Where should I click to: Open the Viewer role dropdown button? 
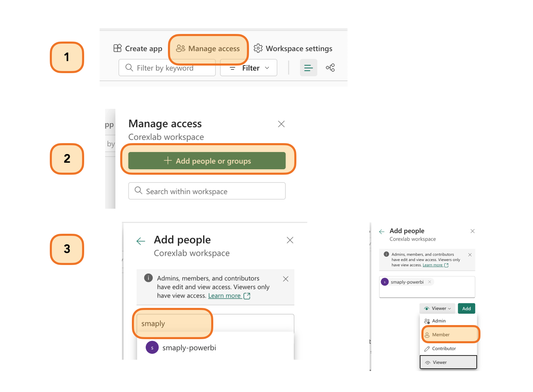coord(437,308)
